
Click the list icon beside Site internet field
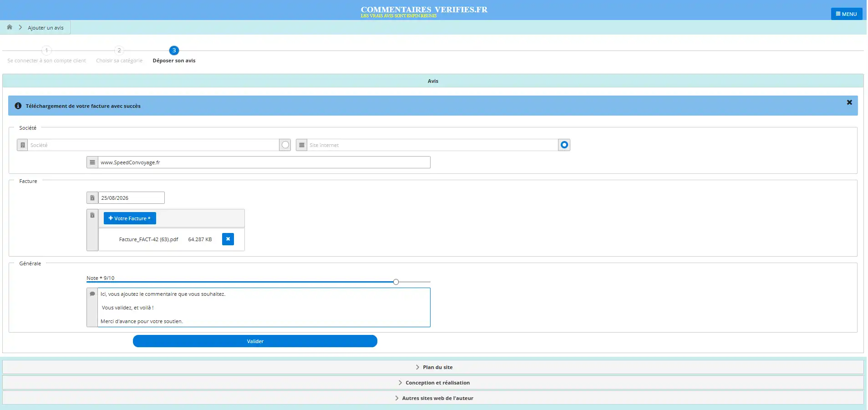(x=301, y=145)
